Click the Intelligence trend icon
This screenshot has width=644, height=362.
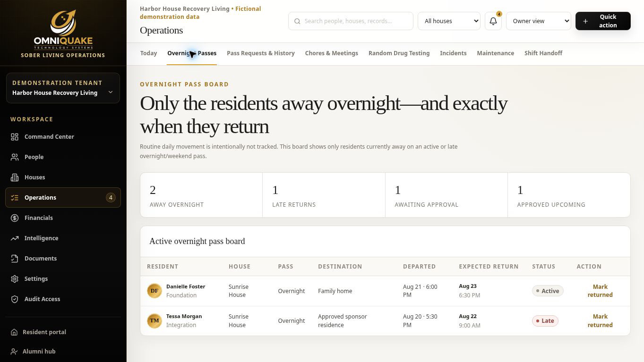click(15, 238)
